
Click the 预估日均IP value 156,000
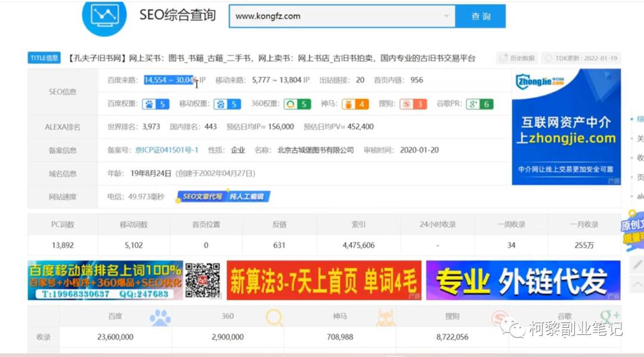(x=281, y=127)
